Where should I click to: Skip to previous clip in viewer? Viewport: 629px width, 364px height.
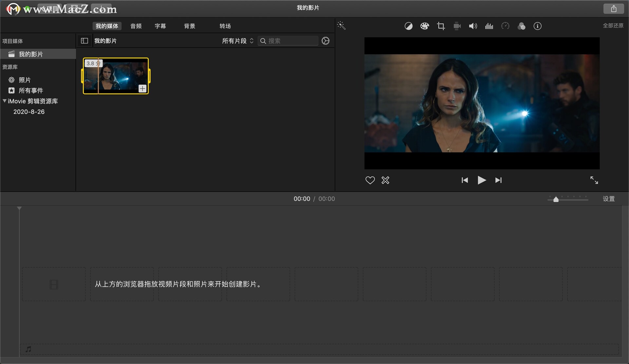[x=465, y=180]
